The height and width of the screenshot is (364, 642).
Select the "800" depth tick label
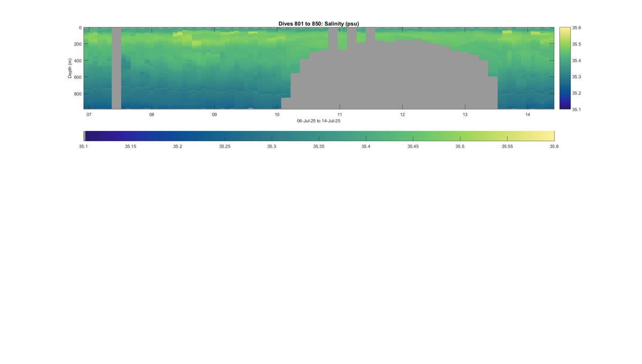(78, 94)
